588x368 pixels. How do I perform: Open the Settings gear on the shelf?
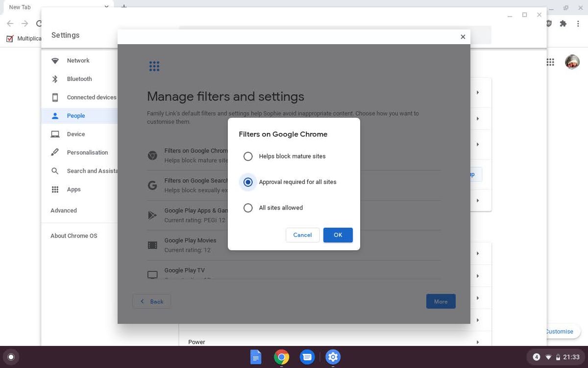[333, 357]
